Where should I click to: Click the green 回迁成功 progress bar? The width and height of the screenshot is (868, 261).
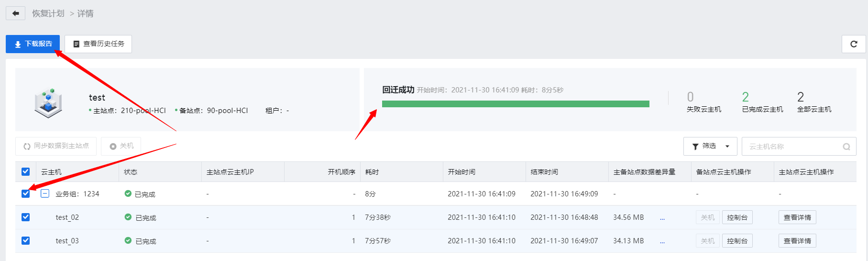[x=516, y=104]
